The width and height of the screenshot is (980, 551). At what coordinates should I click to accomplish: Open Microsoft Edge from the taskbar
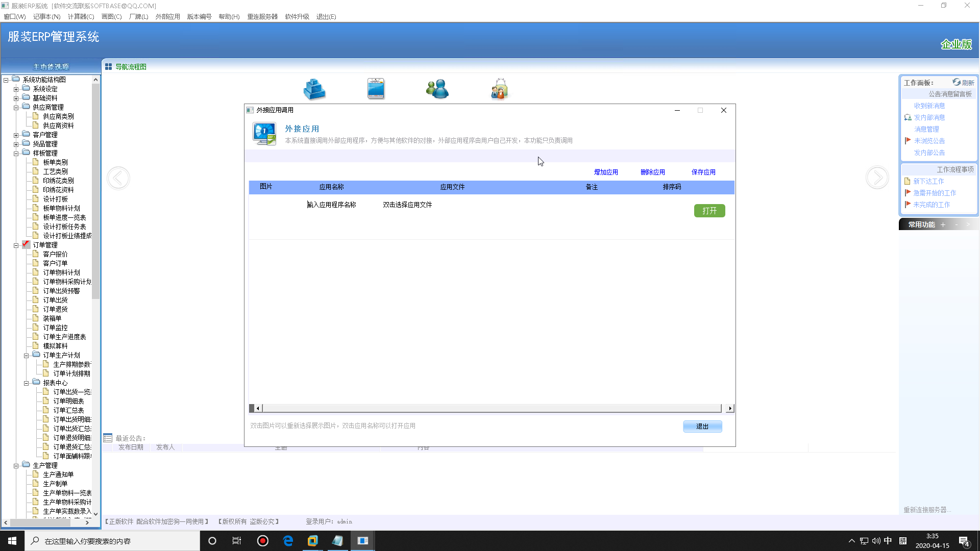288,541
